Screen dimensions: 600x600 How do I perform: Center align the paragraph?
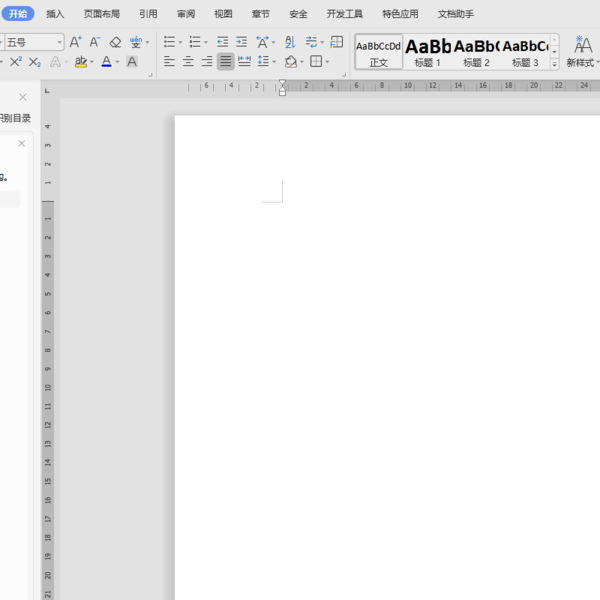click(188, 62)
